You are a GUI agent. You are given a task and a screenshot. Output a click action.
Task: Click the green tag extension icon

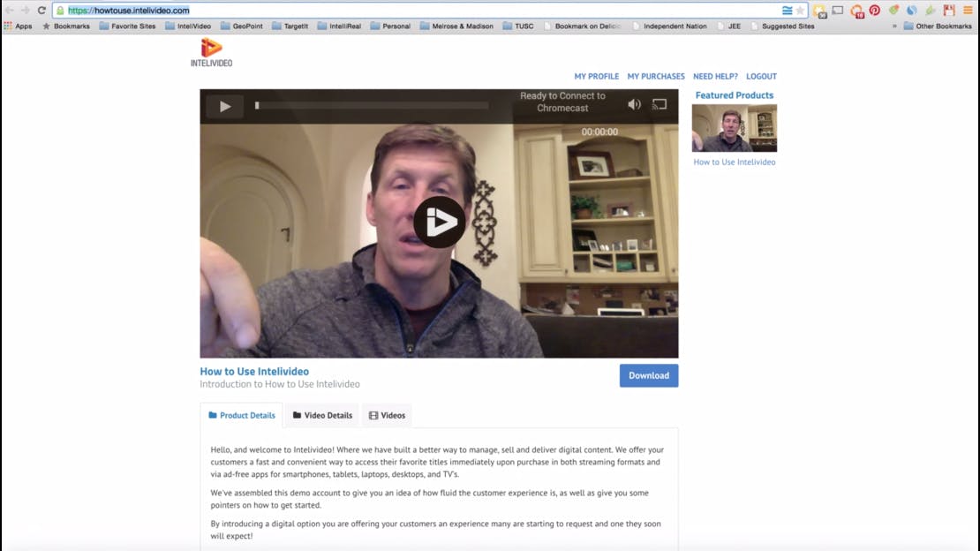click(893, 10)
